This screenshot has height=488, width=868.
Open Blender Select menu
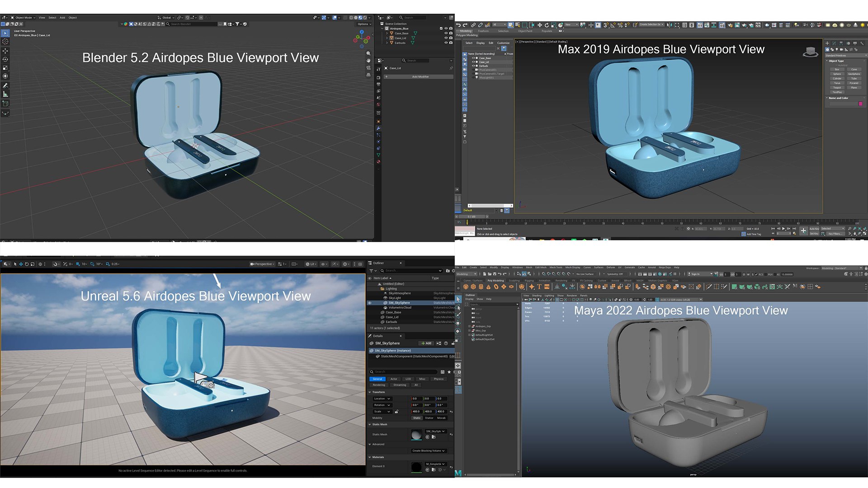[52, 18]
